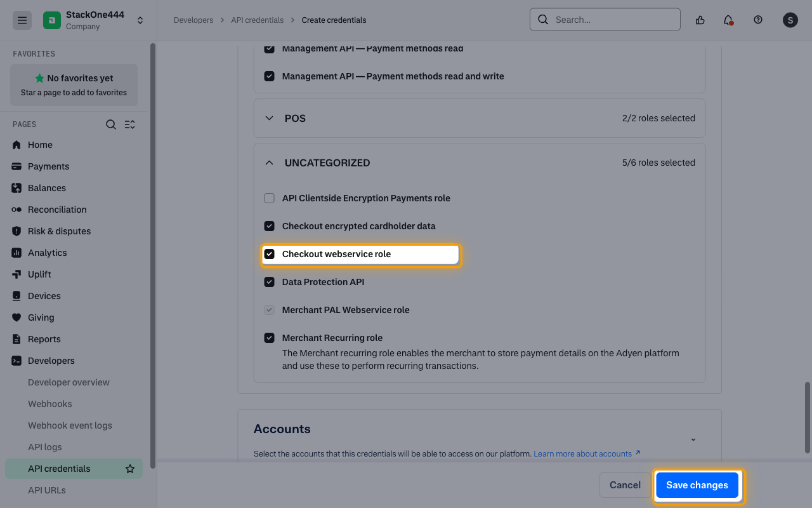Star the API credentials page
Image resolution: width=812 pixels, height=508 pixels.
[130, 469]
